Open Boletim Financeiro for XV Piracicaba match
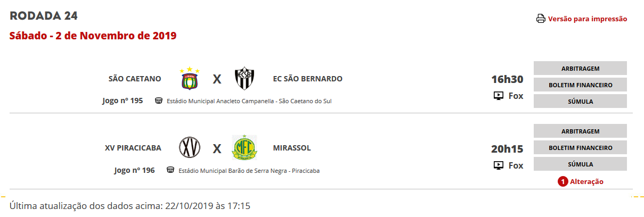Viewport: 644px width, 217px height. [x=580, y=148]
